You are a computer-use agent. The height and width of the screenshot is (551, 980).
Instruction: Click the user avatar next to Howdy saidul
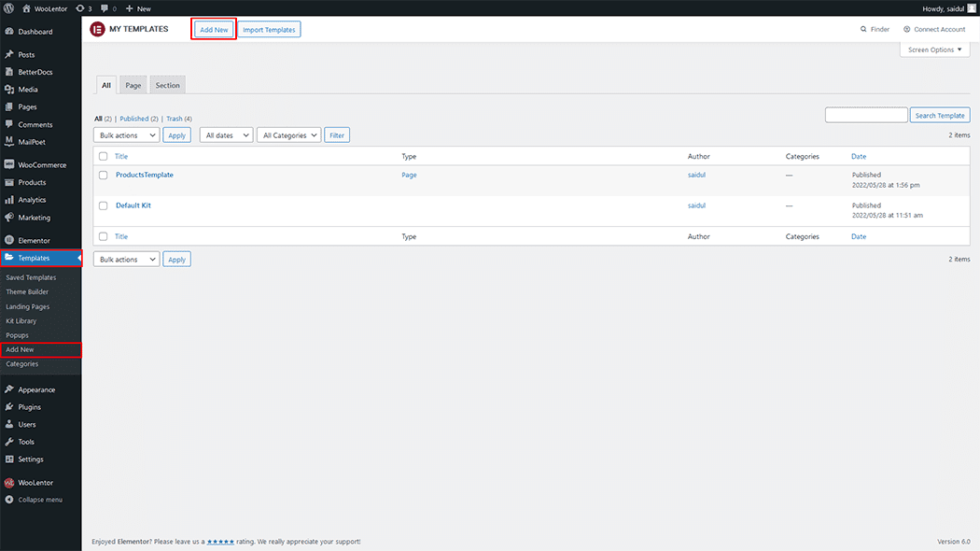tap(972, 8)
